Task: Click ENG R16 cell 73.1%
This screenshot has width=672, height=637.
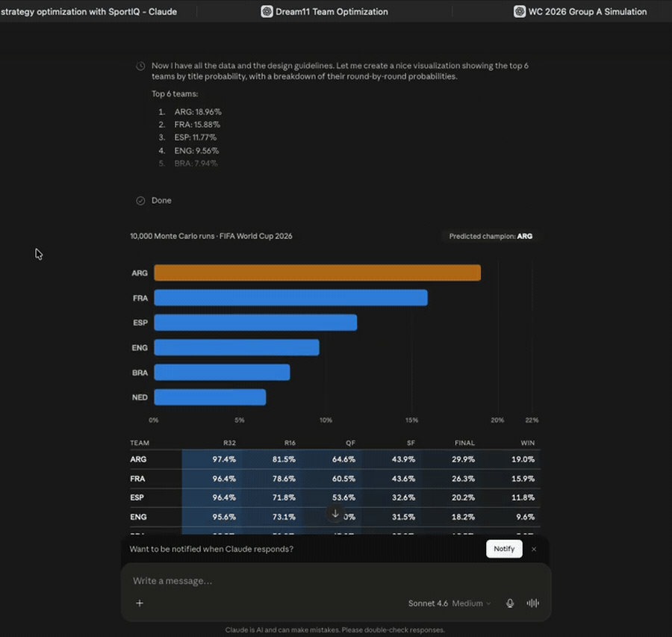Action: click(284, 517)
